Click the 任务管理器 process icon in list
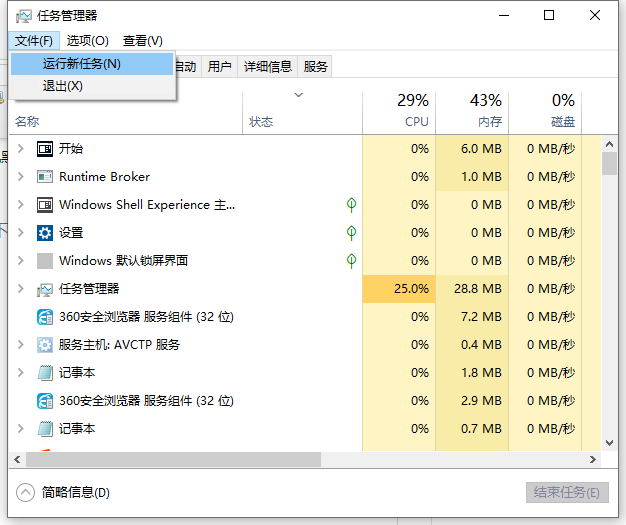 click(44, 289)
